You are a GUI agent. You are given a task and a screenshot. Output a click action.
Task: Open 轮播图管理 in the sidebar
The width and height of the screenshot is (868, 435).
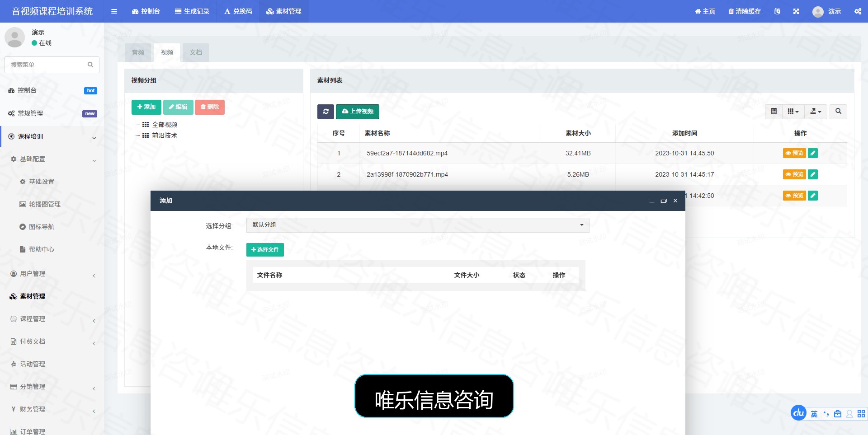click(x=44, y=204)
